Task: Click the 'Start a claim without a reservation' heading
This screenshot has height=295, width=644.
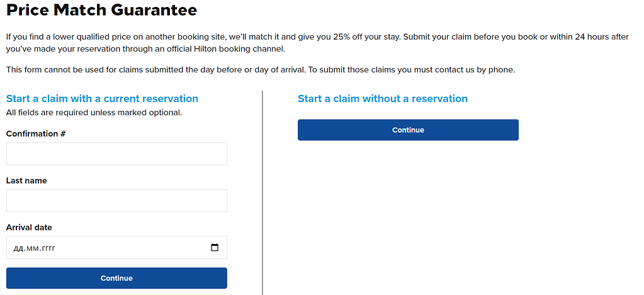Action: 383,99
